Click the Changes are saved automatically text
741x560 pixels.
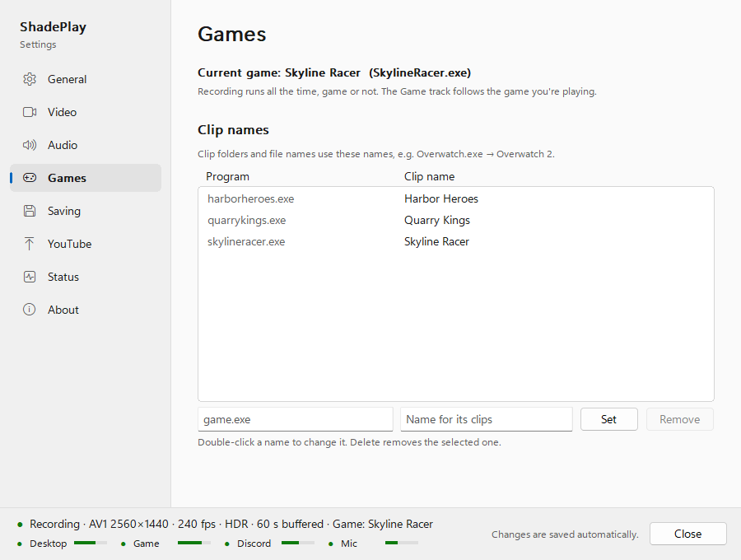[565, 534]
